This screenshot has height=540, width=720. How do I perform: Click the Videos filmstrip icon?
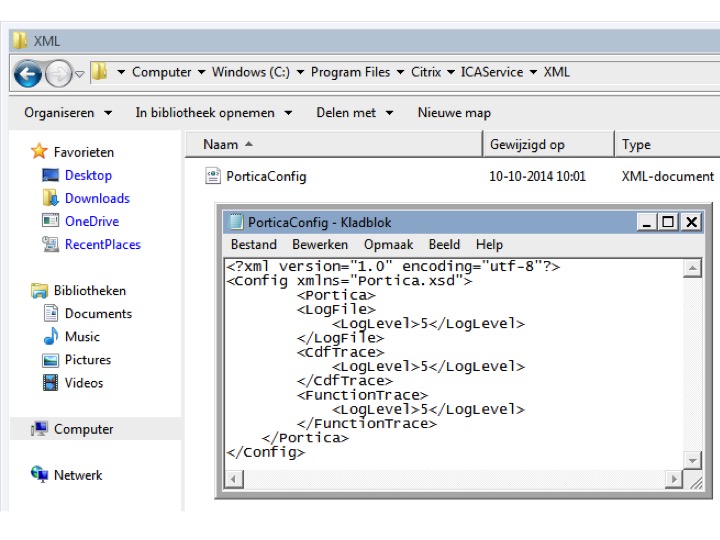click(50, 382)
